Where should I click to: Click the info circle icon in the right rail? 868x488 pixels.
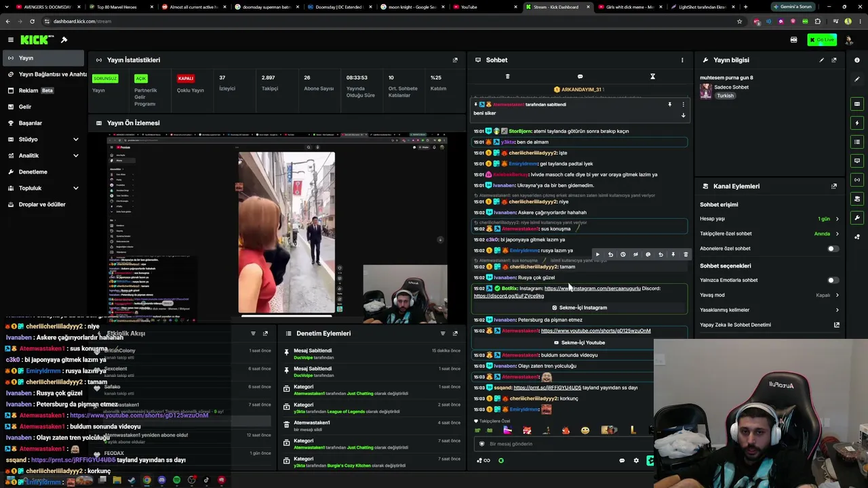click(857, 60)
